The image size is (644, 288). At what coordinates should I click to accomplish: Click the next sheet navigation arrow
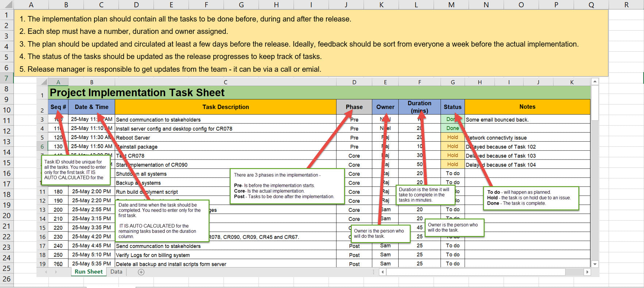pos(56,272)
